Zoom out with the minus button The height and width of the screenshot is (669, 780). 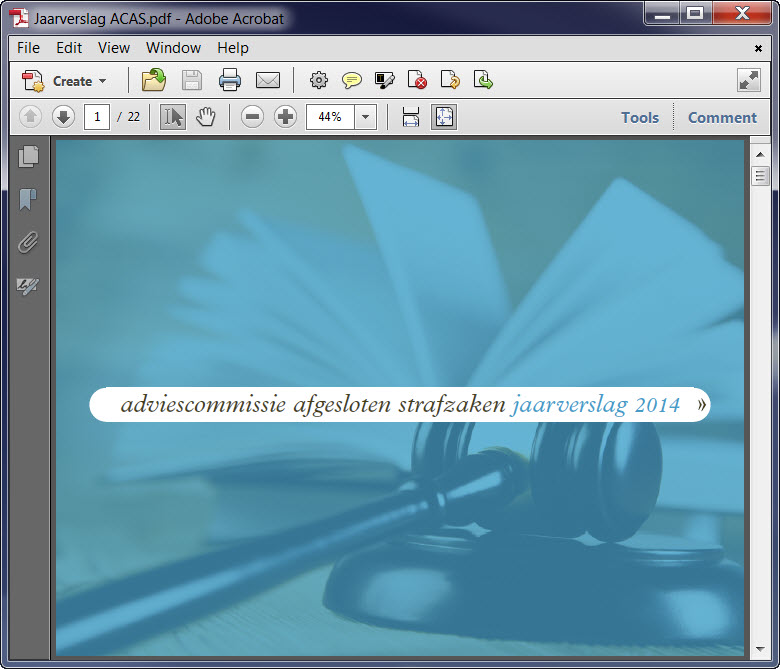[252, 117]
